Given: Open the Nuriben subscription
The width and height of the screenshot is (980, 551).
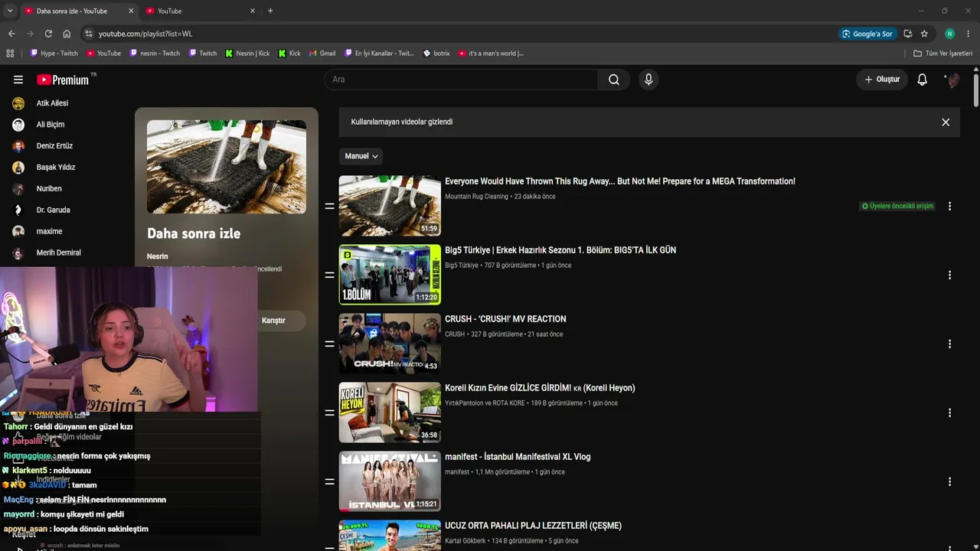Looking at the screenshot, I should point(49,189).
